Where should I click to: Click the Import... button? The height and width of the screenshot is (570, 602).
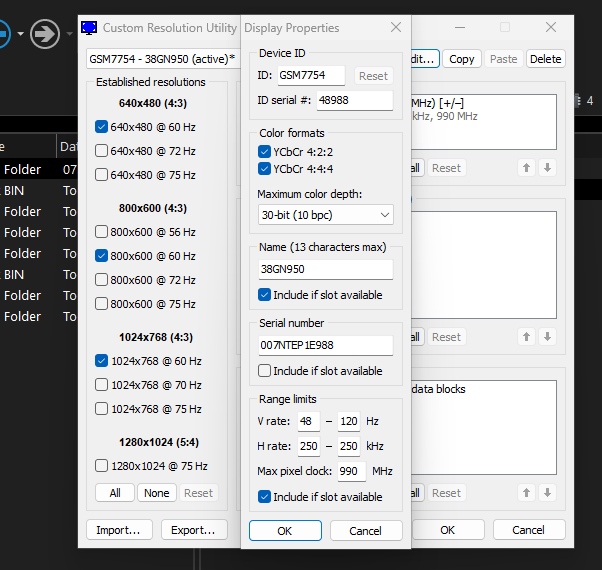(118, 530)
